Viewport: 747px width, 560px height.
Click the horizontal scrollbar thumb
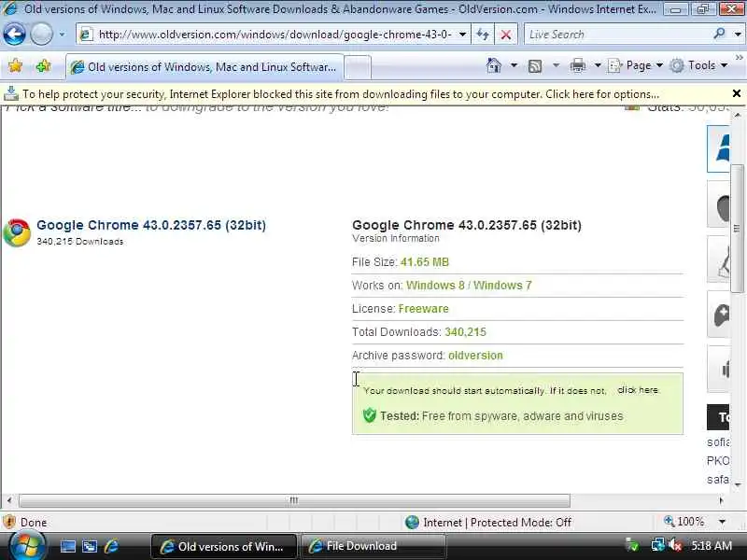point(294,500)
